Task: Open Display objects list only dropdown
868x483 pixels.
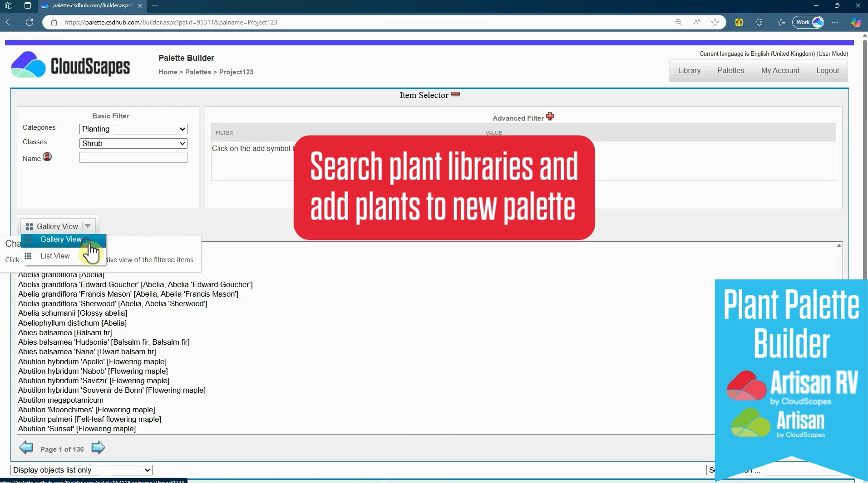Action: point(81,470)
